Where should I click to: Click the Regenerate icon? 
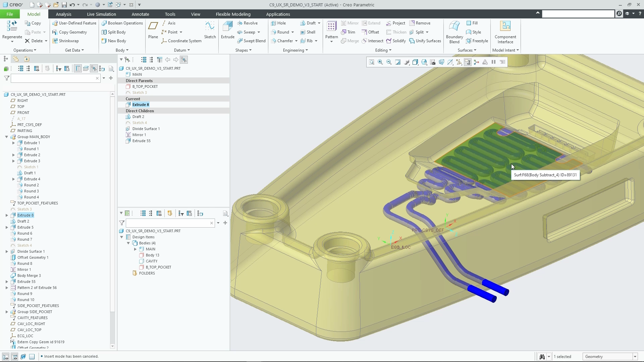coord(12,26)
